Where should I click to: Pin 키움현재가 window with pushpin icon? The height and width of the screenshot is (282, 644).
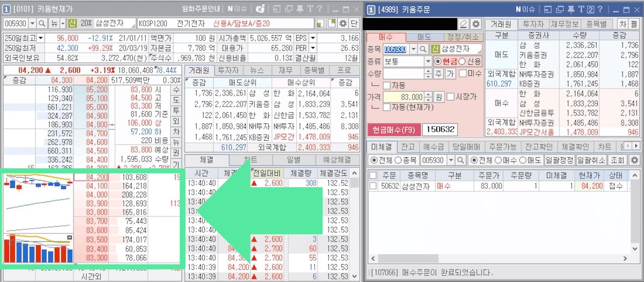click(300, 9)
